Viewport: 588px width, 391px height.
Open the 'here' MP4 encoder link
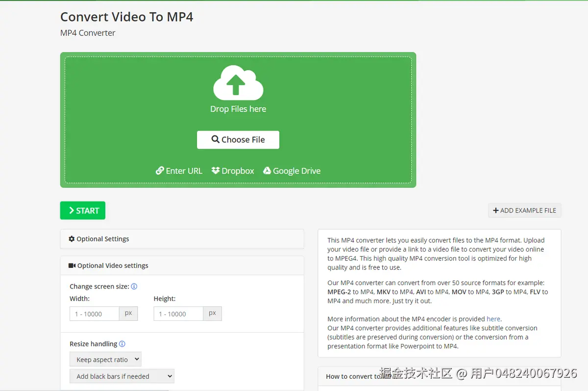(493, 319)
